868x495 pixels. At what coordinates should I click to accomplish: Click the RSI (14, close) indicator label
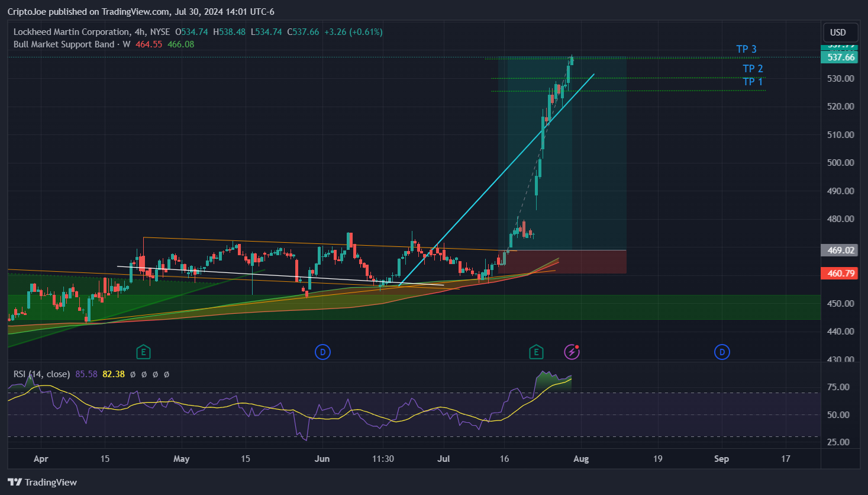point(41,374)
